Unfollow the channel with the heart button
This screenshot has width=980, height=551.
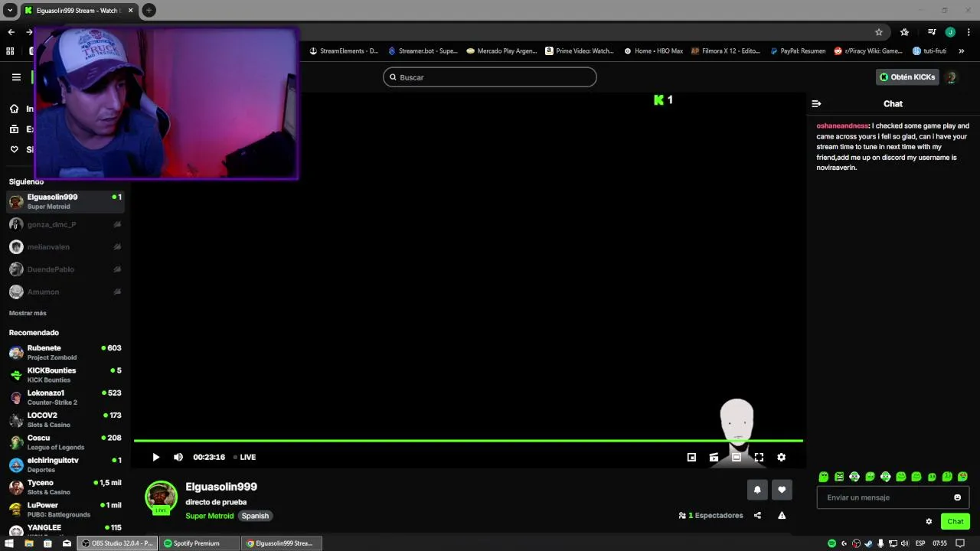click(x=782, y=490)
